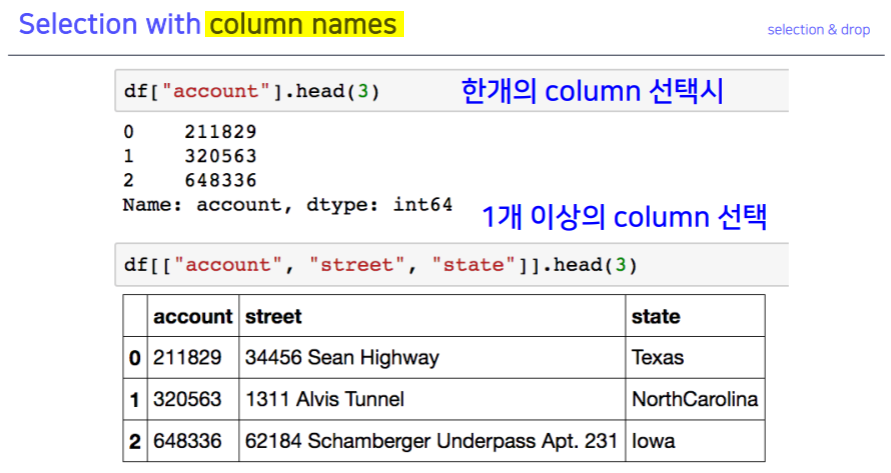Click the 'Name: account, dtype: int64' output line

(x=288, y=205)
